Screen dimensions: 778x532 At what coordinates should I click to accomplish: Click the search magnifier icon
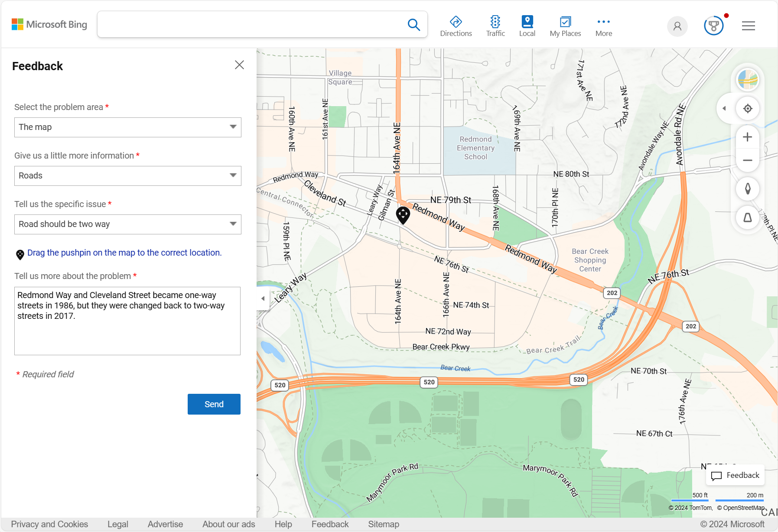(x=414, y=25)
